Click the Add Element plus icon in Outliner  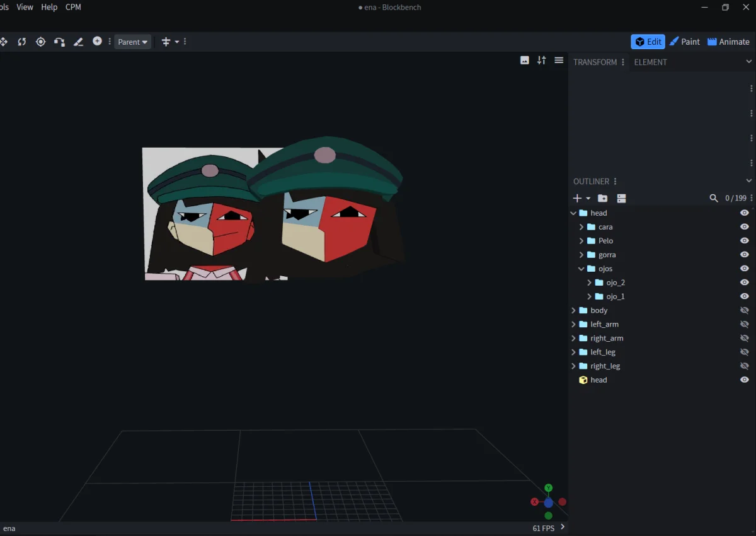pyautogui.click(x=577, y=198)
